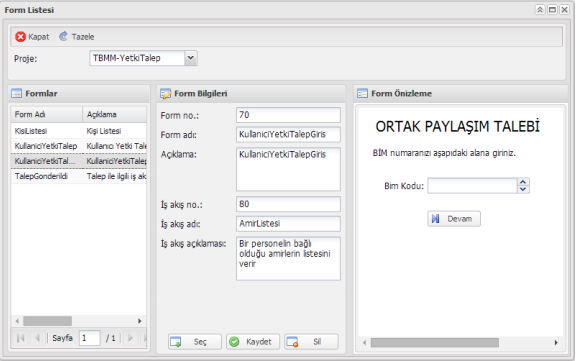577x361 pixels.
Task: Select the KisiListesi form row
Action: 79,131
